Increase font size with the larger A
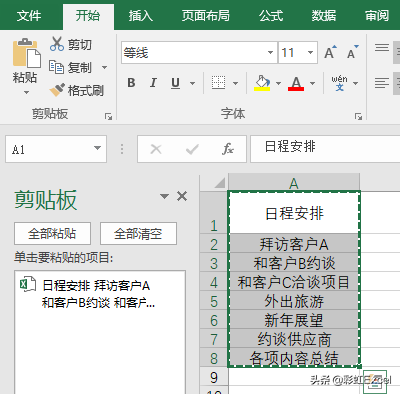This screenshot has width=400, height=394. (330, 52)
